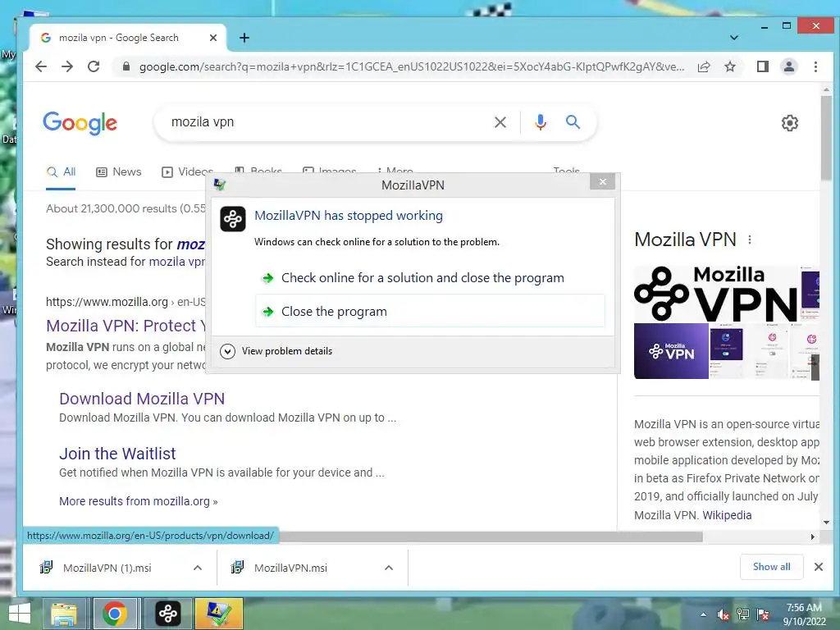Select the All results tab
840x630 pixels.
click(x=61, y=172)
